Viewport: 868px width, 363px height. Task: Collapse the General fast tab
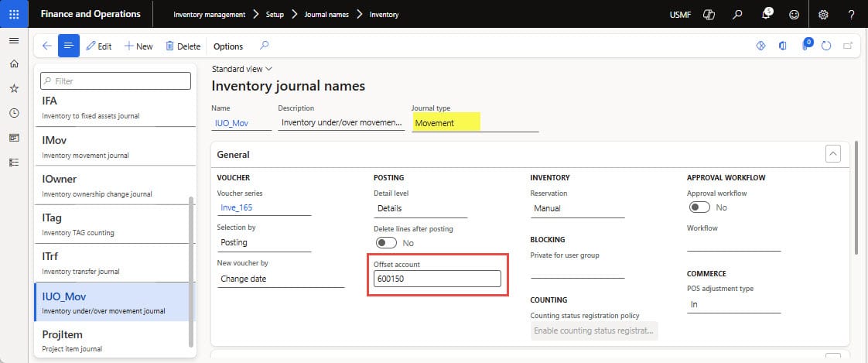click(833, 154)
